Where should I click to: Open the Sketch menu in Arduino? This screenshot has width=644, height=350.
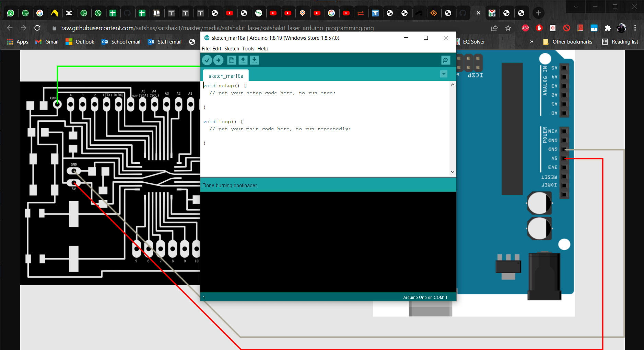click(x=232, y=49)
